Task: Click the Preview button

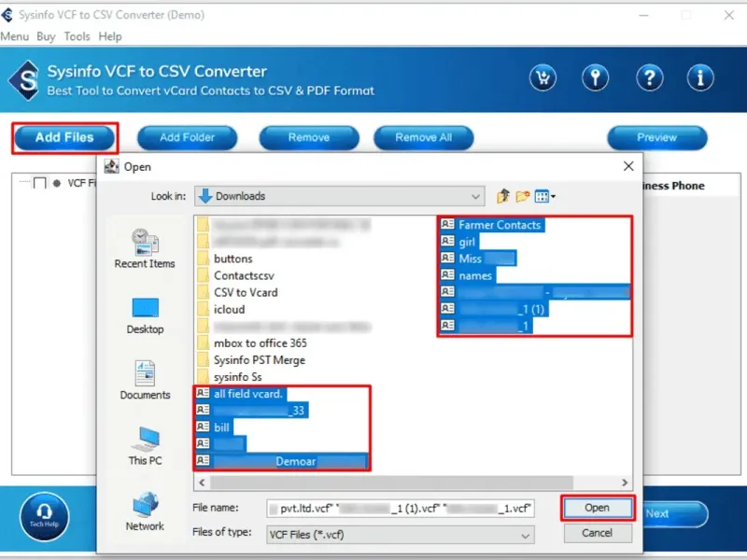Action: [657, 137]
